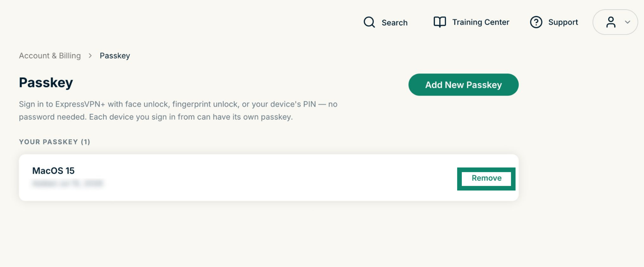Click the Add New Passkey button

[x=463, y=85]
